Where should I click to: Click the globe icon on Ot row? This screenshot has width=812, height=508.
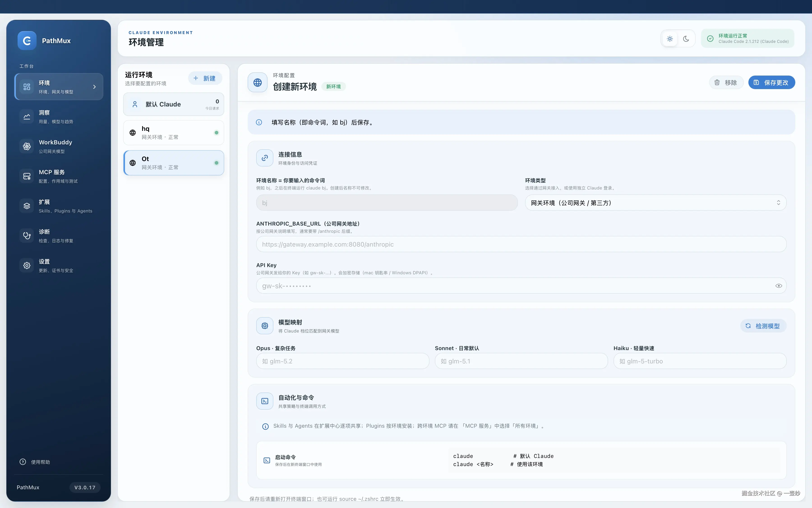(x=133, y=163)
